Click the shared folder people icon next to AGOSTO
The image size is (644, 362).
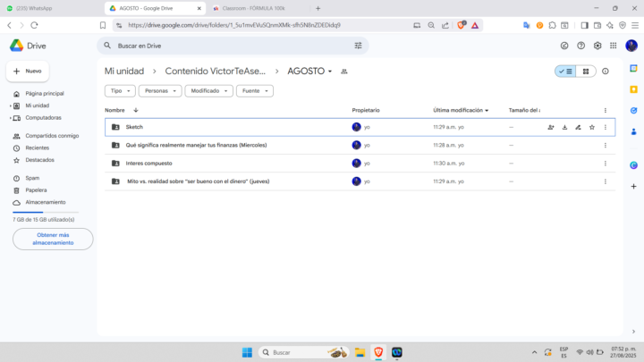[344, 72]
